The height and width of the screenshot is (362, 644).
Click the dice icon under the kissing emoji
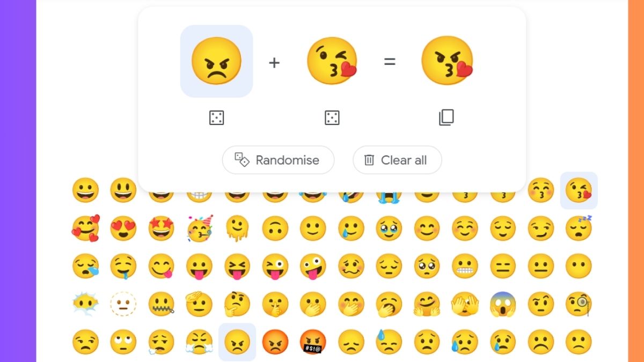click(332, 118)
